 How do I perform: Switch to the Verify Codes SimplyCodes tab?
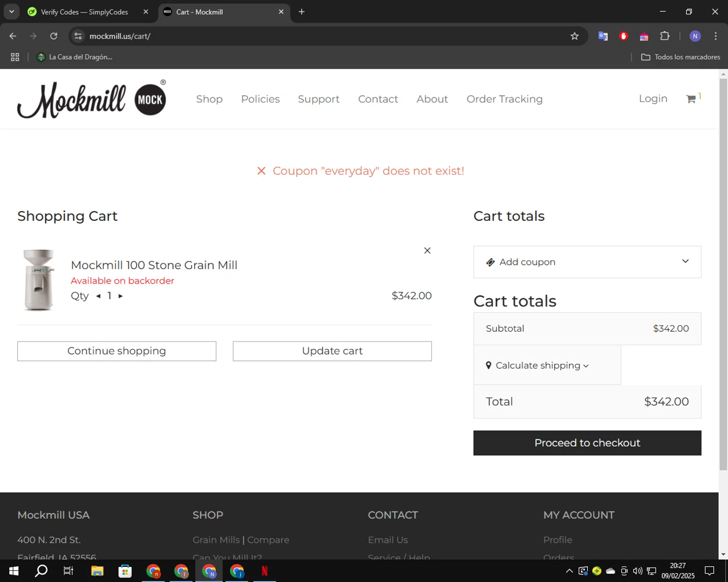pos(84,12)
